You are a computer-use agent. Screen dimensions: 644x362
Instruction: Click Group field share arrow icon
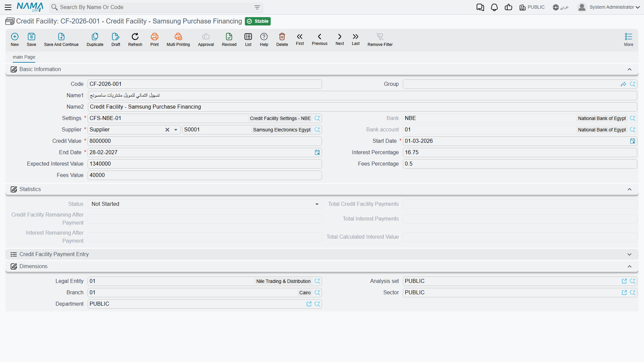tap(624, 84)
